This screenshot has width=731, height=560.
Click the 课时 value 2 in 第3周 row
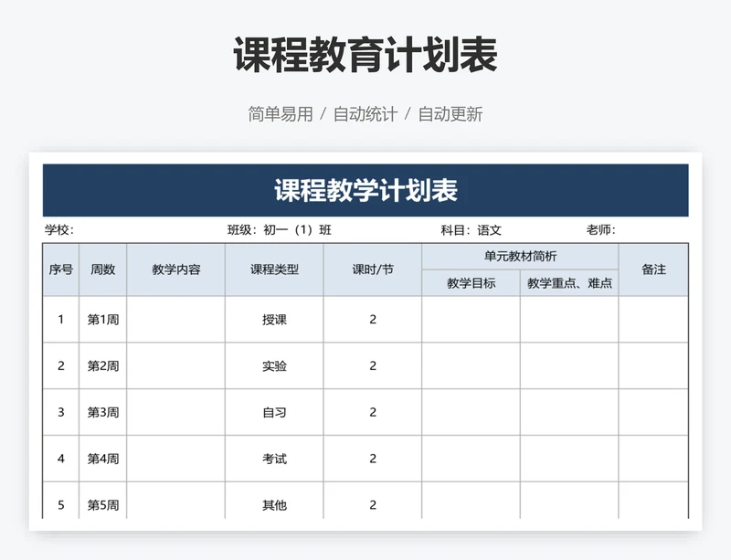click(x=373, y=412)
